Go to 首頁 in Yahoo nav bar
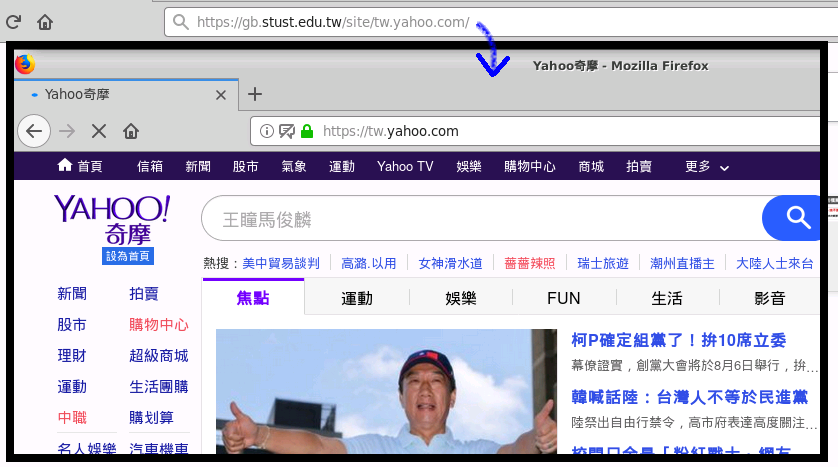Viewport: 838px width, 467px height. click(80, 166)
